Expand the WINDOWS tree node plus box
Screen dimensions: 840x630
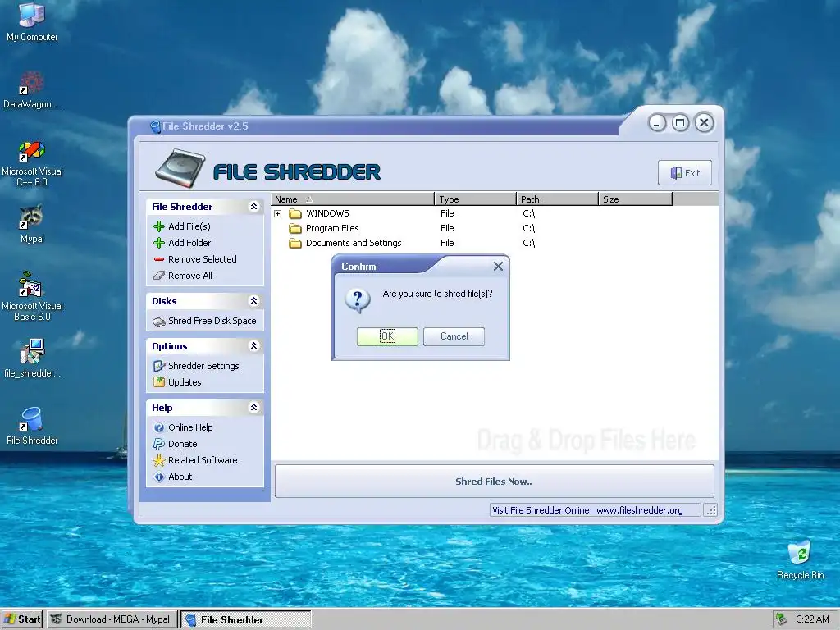point(277,214)
